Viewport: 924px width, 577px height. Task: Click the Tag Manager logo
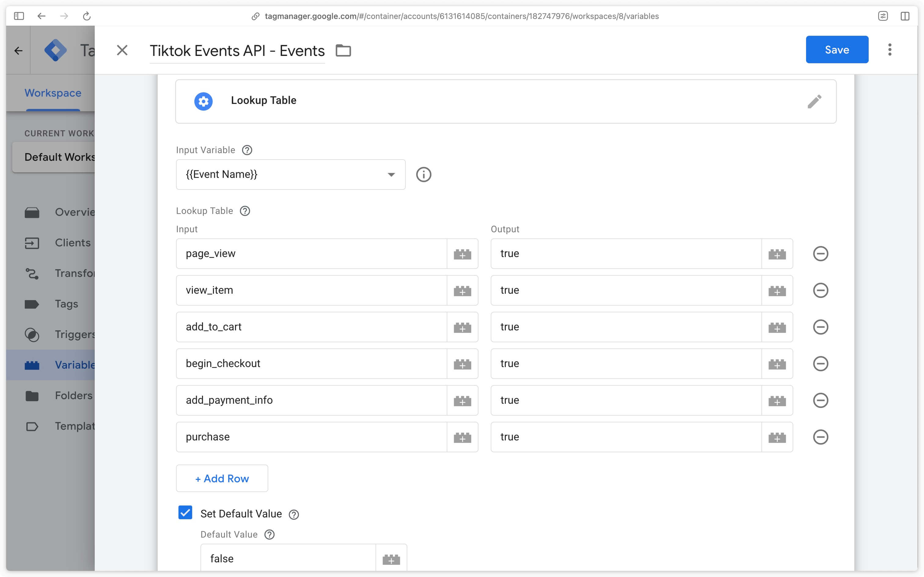56,50
